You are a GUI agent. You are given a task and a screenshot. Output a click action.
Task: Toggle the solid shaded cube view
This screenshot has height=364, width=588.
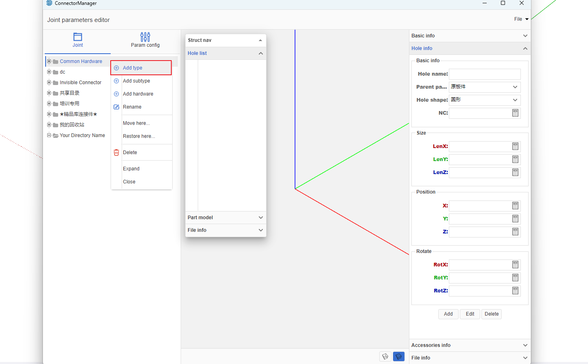pyautogui.click(x=399, y=357)
